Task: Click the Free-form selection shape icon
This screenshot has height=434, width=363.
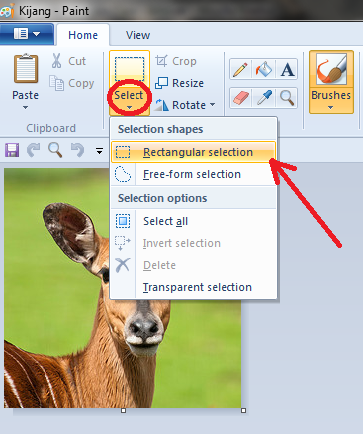Action: (123, 174)
